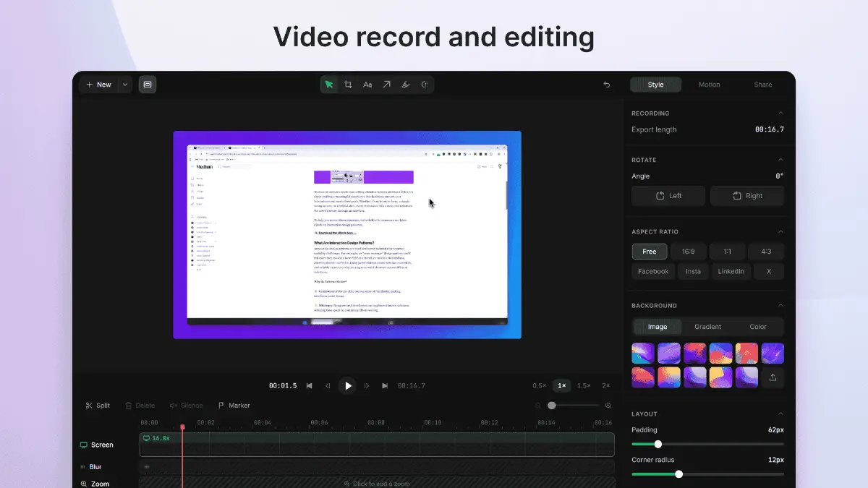Choose the X aspect ratio preset
The height and width of the screenshot is (488, 868).
769,272
